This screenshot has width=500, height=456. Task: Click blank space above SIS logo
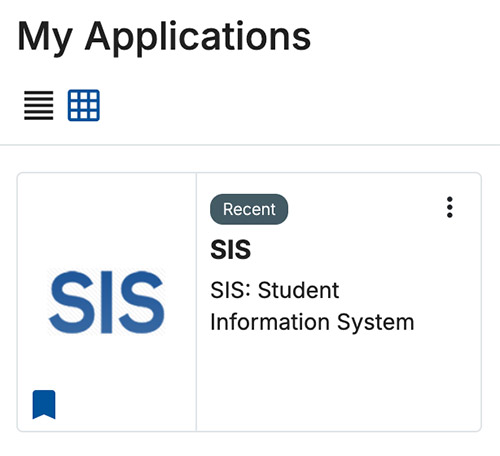(x=107, y=220)
